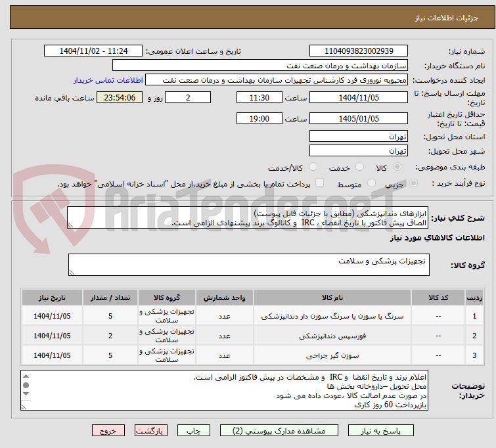
Task: Click the استان محل تحویل field
Action: click(x=359, y=137)
